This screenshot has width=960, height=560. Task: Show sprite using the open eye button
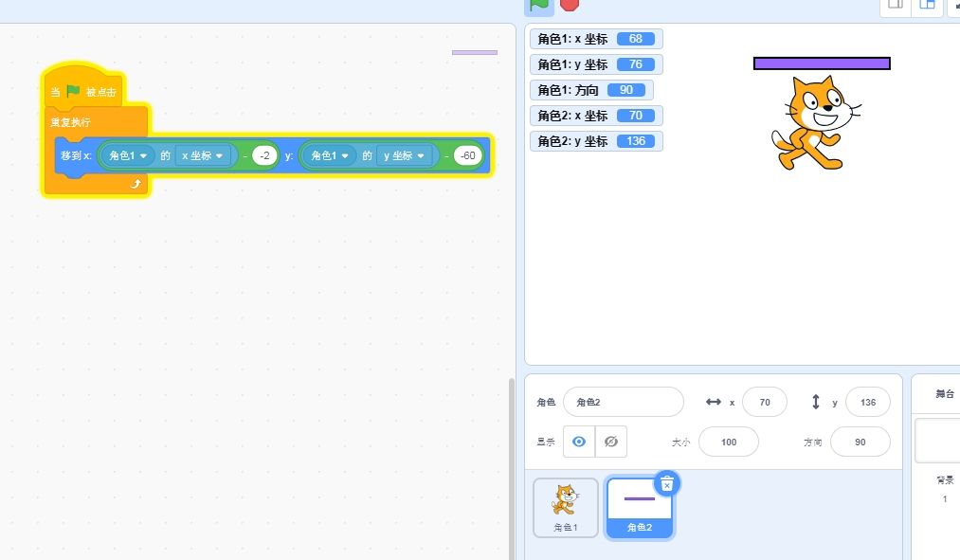(579, 442)
